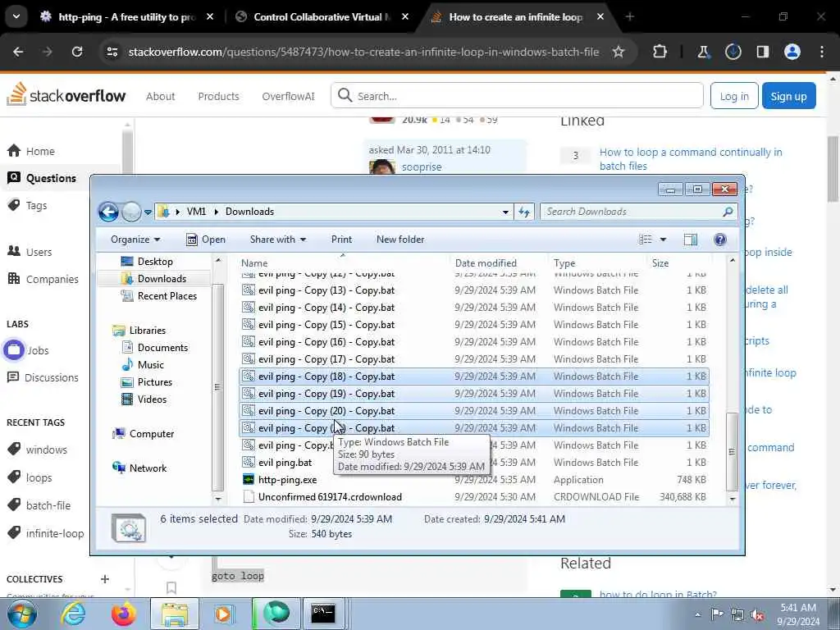Select evil ping - Copy (15) - Copy.bat
Screen dimensions: 840x630
coord(474,325)
